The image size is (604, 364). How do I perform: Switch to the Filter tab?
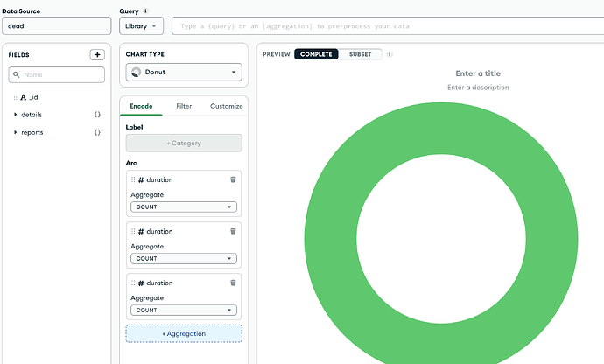pyautogui.click(x=184, y=106)
